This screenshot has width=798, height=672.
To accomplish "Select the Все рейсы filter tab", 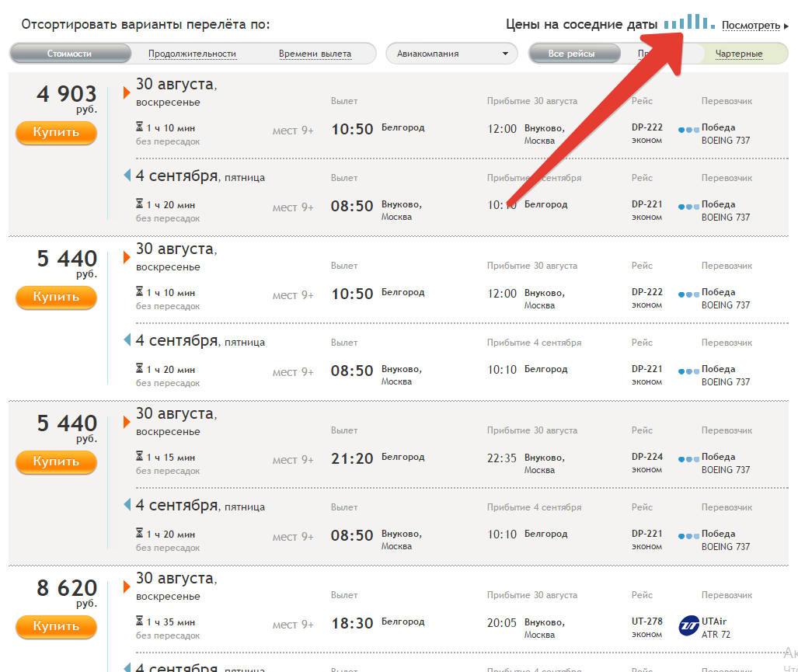I will (572, 54).
